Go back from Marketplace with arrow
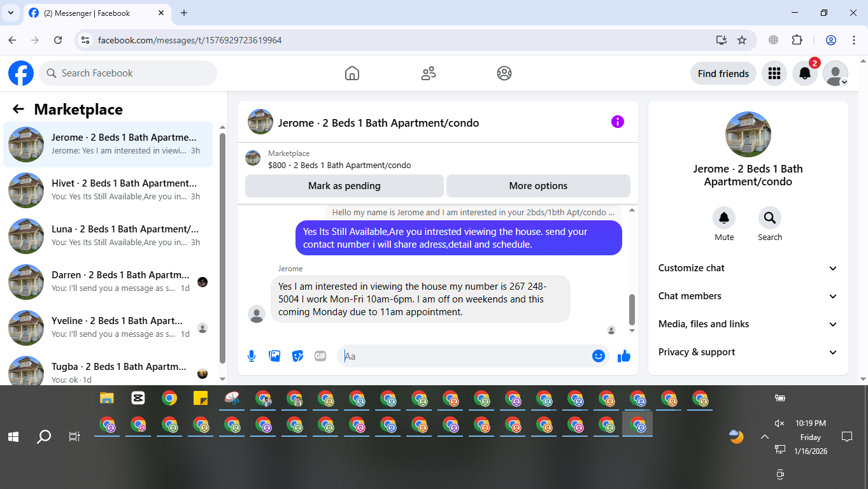 point(18,110)
